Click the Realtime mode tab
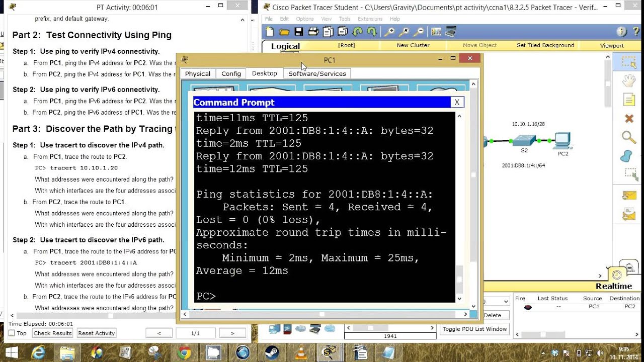This screenshot has height=362, width=644. click(x=614, y=286)
